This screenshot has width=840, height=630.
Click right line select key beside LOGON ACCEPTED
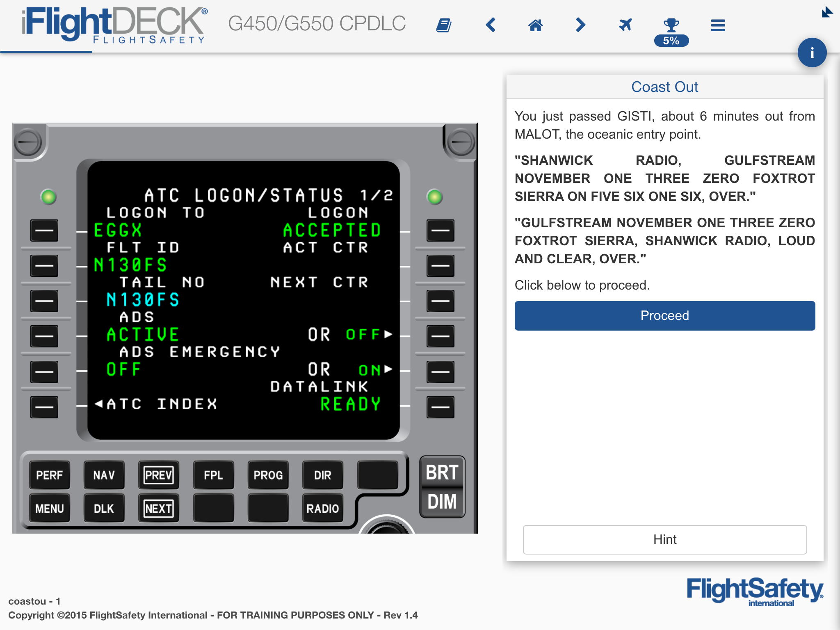[x=440, y=231]
